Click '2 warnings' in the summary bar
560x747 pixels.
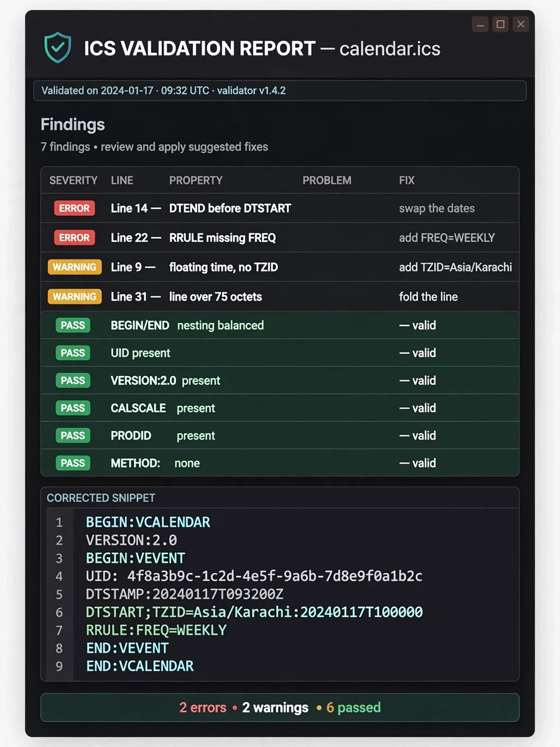(x=275, y=708)
